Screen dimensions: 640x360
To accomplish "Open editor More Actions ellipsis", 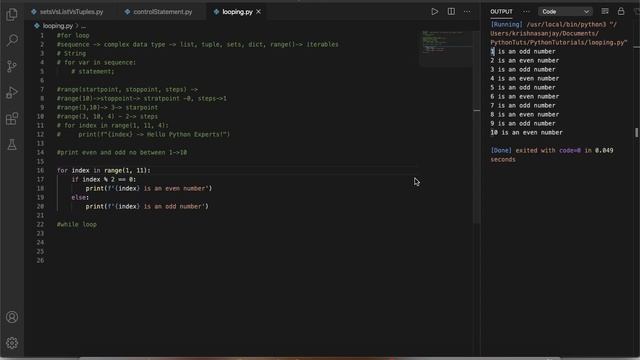I will click(x=467, y=11).
